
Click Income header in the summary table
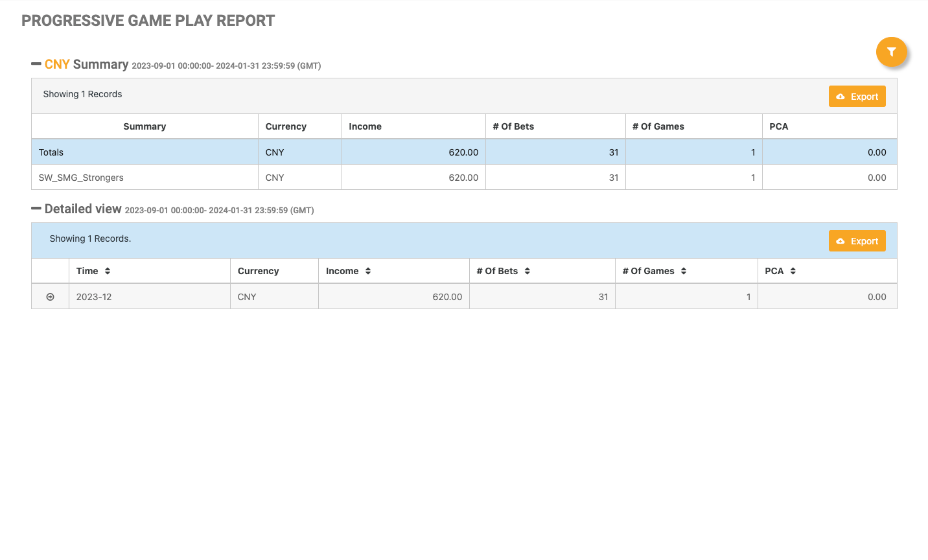[365, 126]
